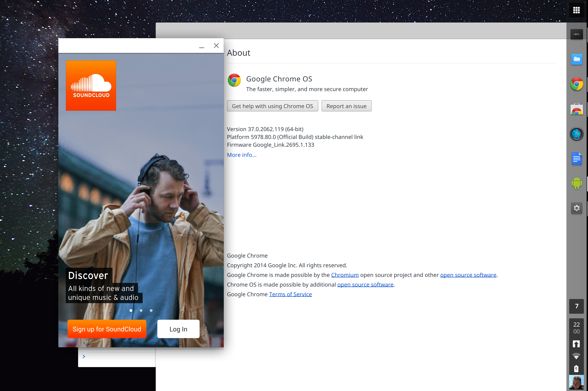The height and width of the screenshot is (391, 588).
Task: Click Get help with using Chrome OS
Action: [273, 106]
